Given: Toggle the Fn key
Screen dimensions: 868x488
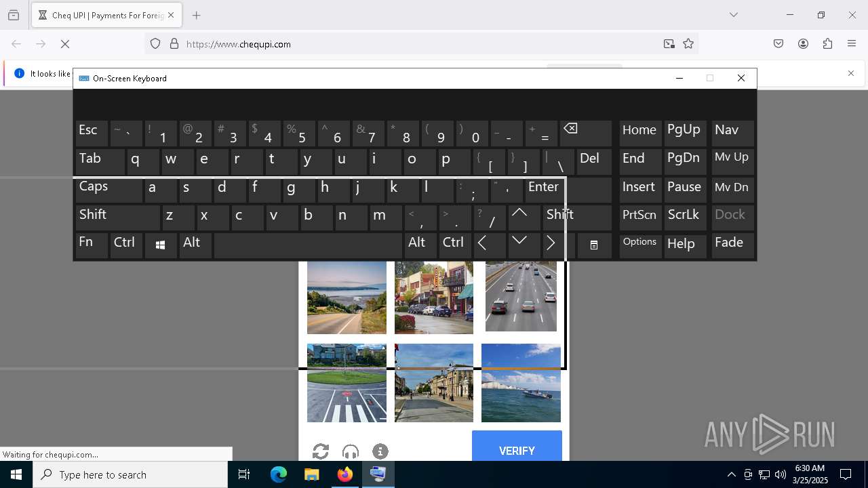Looking at the screenshot, I should (92, 245).
